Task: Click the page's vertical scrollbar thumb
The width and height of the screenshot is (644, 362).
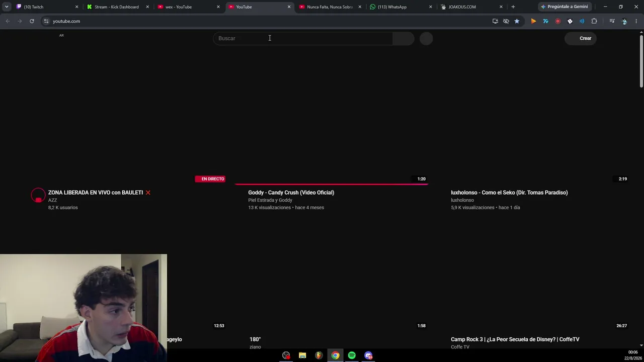Action: [x=641, y=62]
